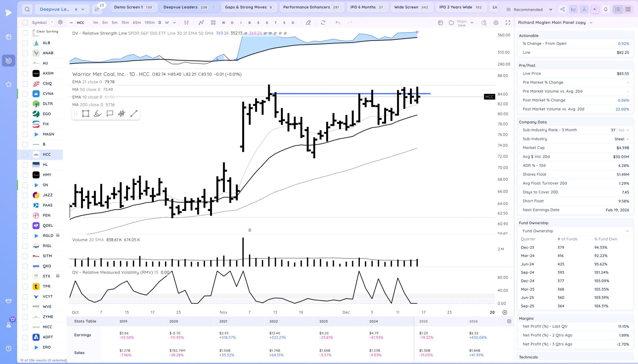Click the blue horizontal resistance line

pyautogui.click(x=325, y=94)
